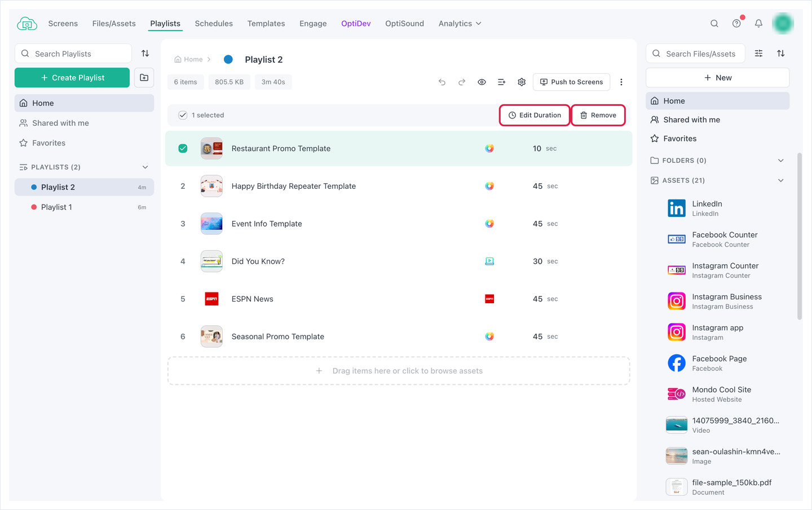This screenshot has height=510, width=812.
Task: Remove the selected playlist item
Action: pyautogui.click(x=598, y=115)
